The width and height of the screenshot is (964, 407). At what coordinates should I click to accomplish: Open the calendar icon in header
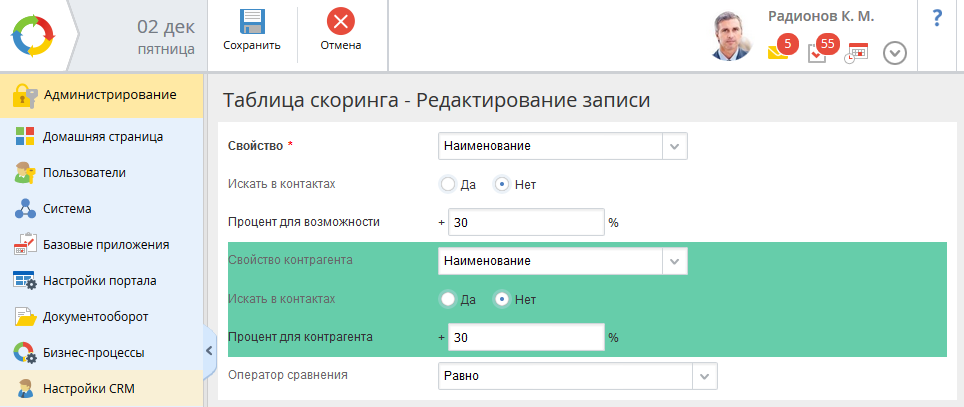(857, 53)
